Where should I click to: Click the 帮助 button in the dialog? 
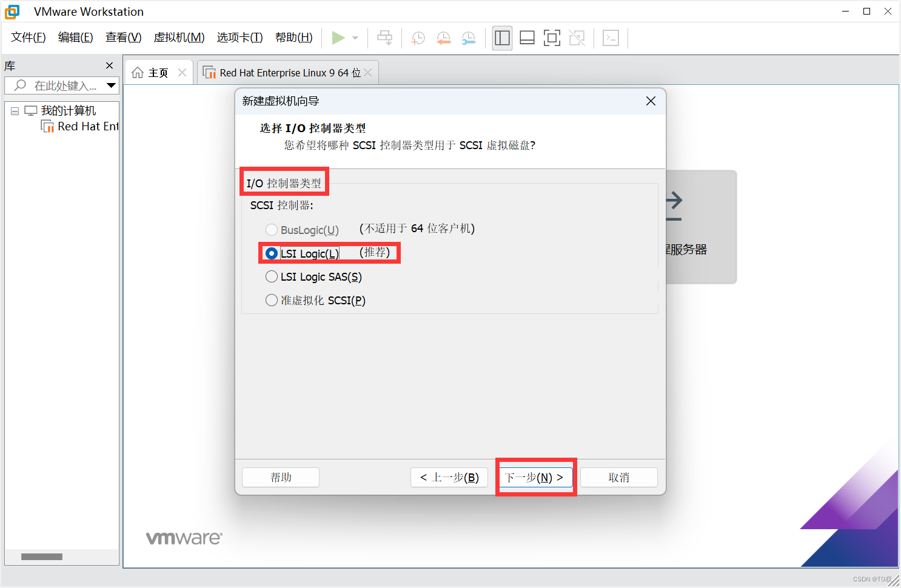(280, 477)
